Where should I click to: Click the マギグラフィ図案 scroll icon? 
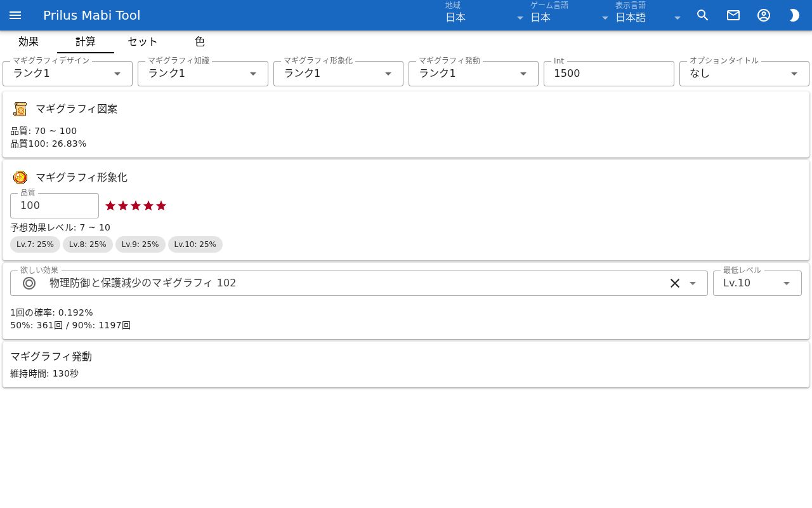tap(20, 109)
